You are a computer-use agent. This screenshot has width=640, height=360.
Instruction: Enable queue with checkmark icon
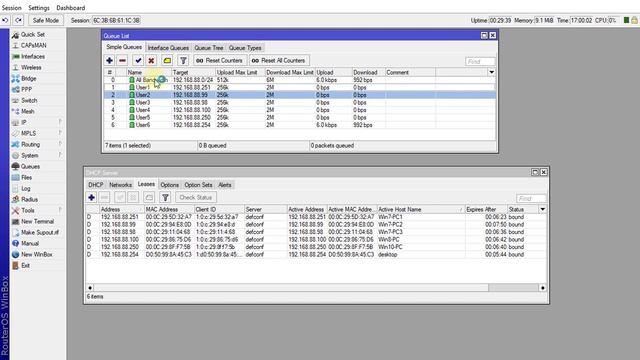(x=138, y=60)
